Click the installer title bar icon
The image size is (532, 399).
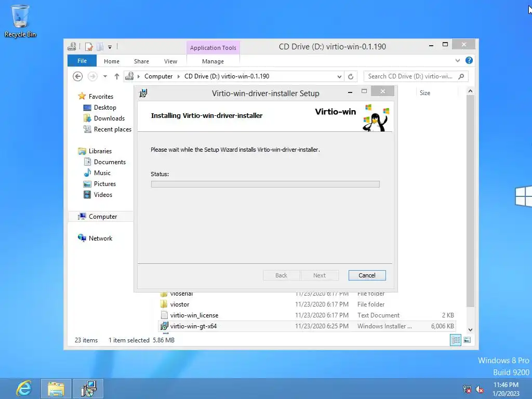pyautogui.click(x=143, y=92)
